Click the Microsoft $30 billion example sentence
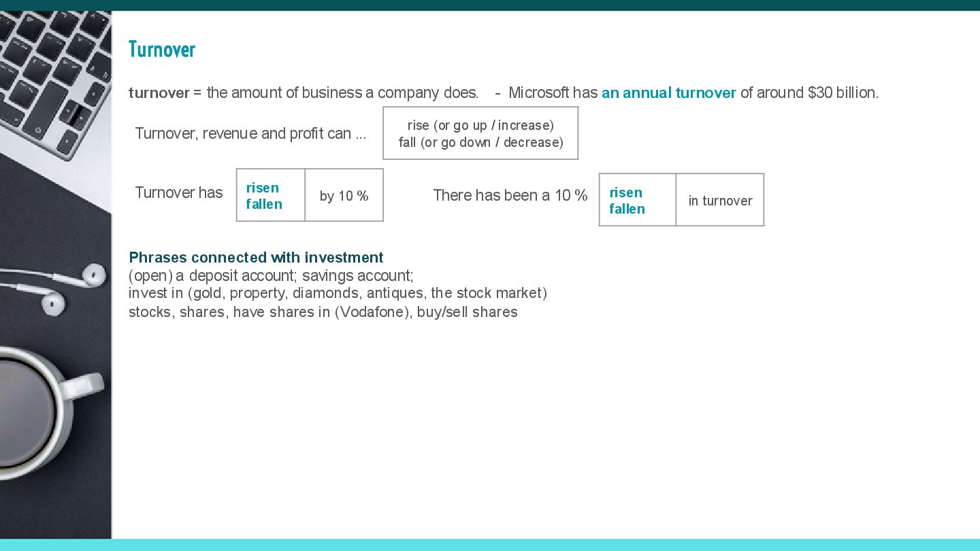Image resolution: width=980 pixels, height=551 pixels. [x=693, y=93]
